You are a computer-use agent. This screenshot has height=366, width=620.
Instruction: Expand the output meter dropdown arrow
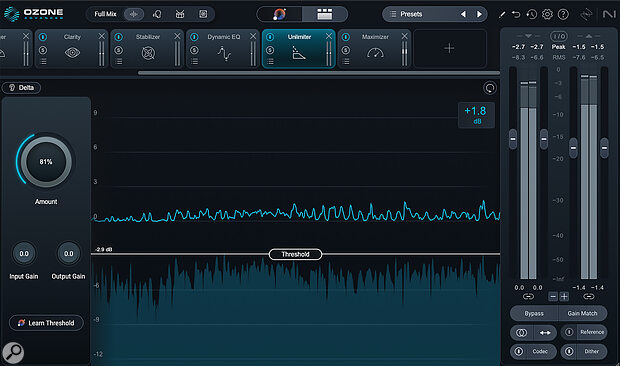[x=589, y=36]
